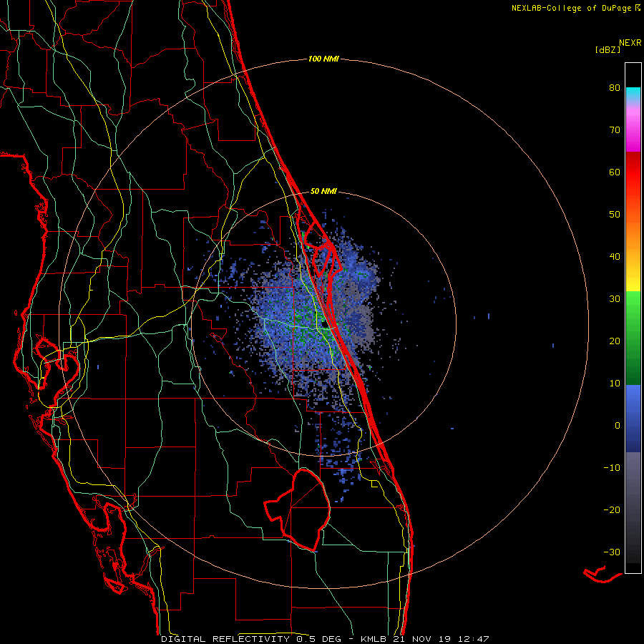Click the 10 value on the dBZ scale
The width and height of the screenshot is (644, 644).
tap(615, 384)
